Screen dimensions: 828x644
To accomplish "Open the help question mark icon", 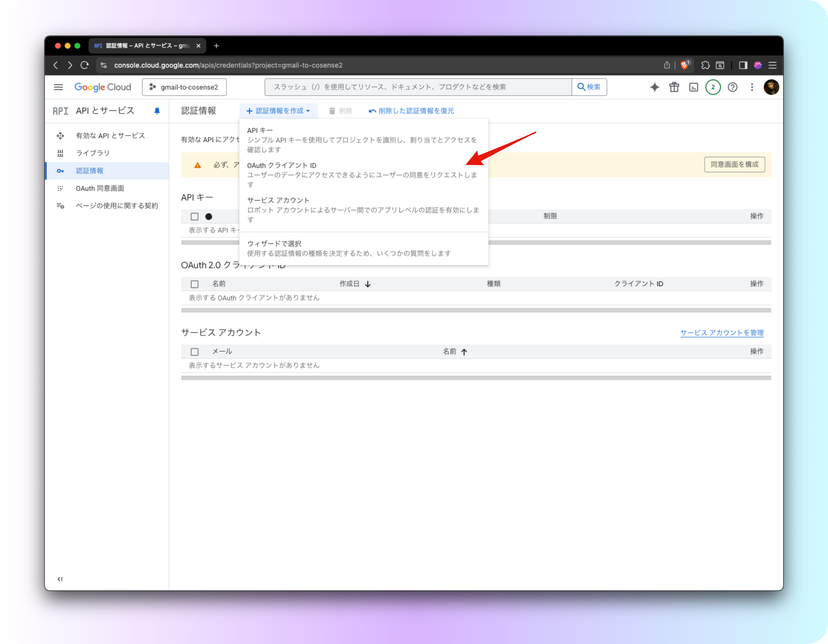I will click(x=732, y=87).
